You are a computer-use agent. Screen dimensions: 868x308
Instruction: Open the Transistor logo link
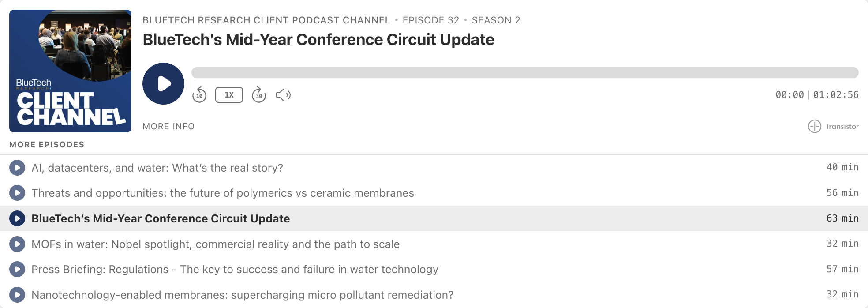833,126
